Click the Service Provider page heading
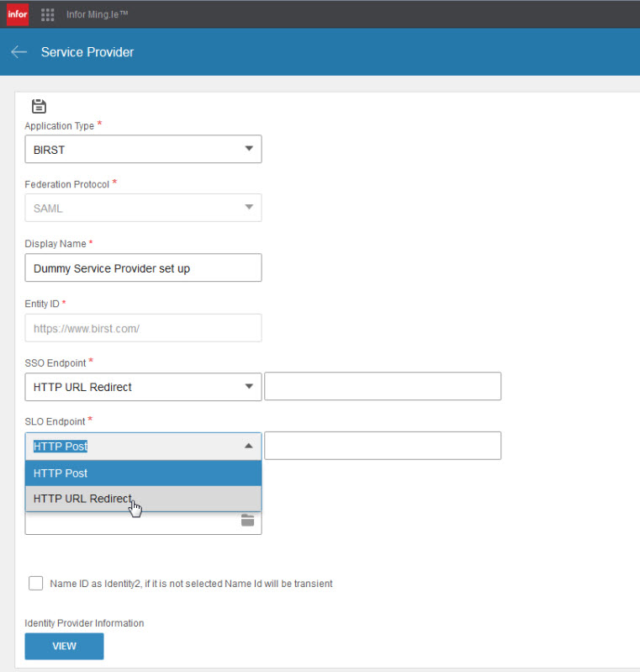The image size is (640, 672). pos(87,52)
